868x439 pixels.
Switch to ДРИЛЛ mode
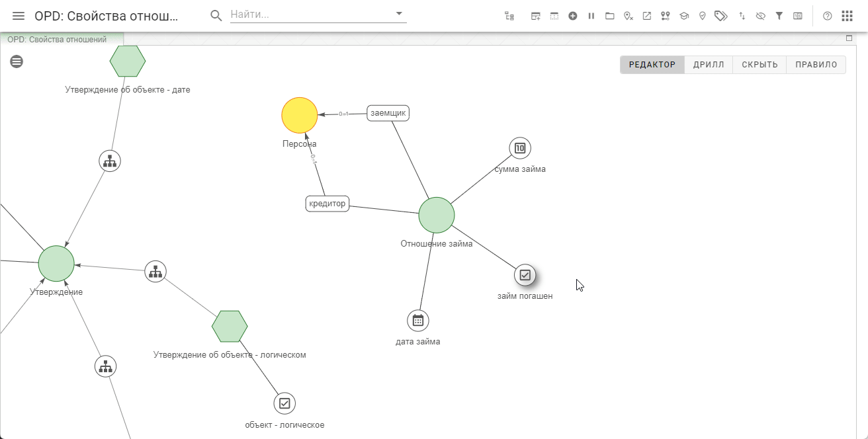click(x=709, y=65)
